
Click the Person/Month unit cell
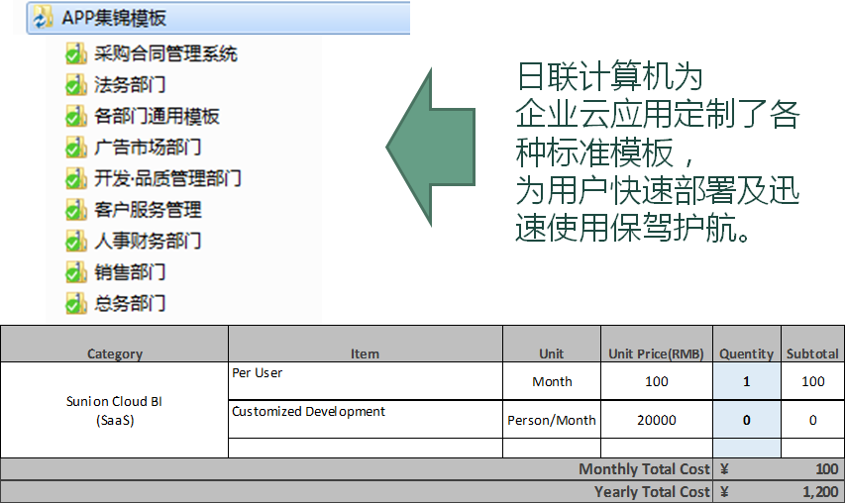pyautogui.click(x=552, y=420)
